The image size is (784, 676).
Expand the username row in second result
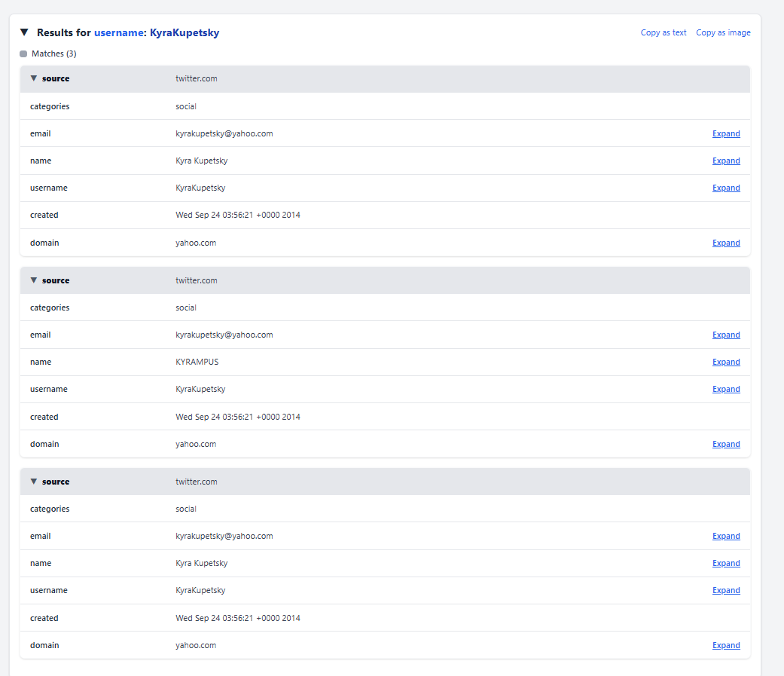click(726, 389)
